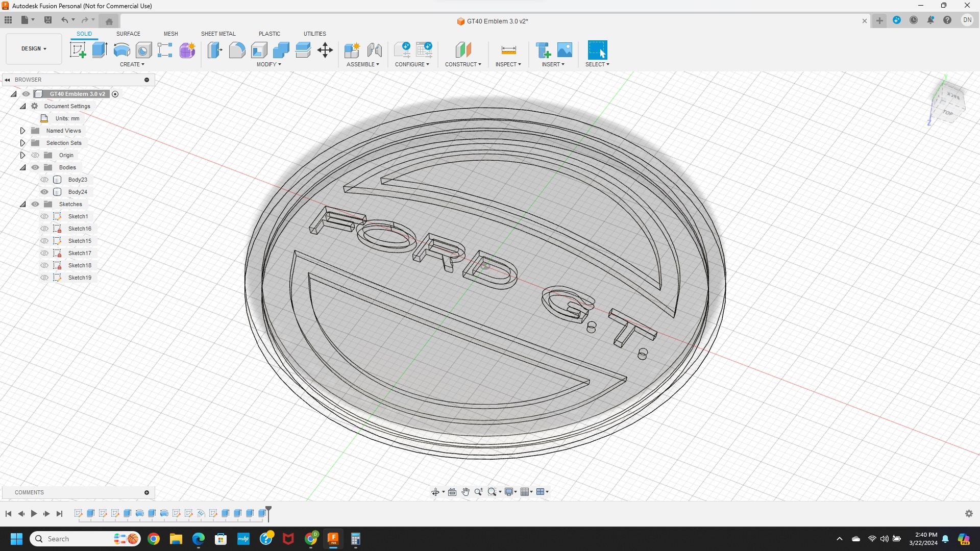Open the INSERT menu
The height and width of the screenshot is (551, 980).
[x=553, y=64]
